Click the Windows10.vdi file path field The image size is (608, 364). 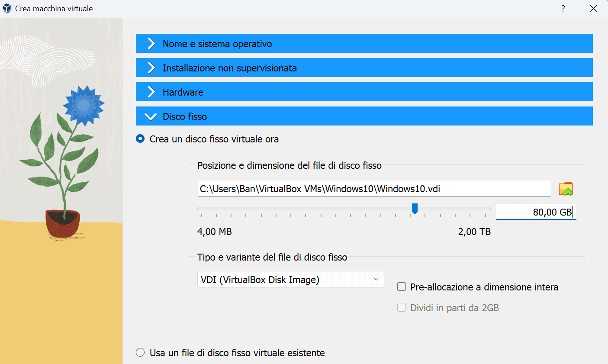(x=373, y=189)
